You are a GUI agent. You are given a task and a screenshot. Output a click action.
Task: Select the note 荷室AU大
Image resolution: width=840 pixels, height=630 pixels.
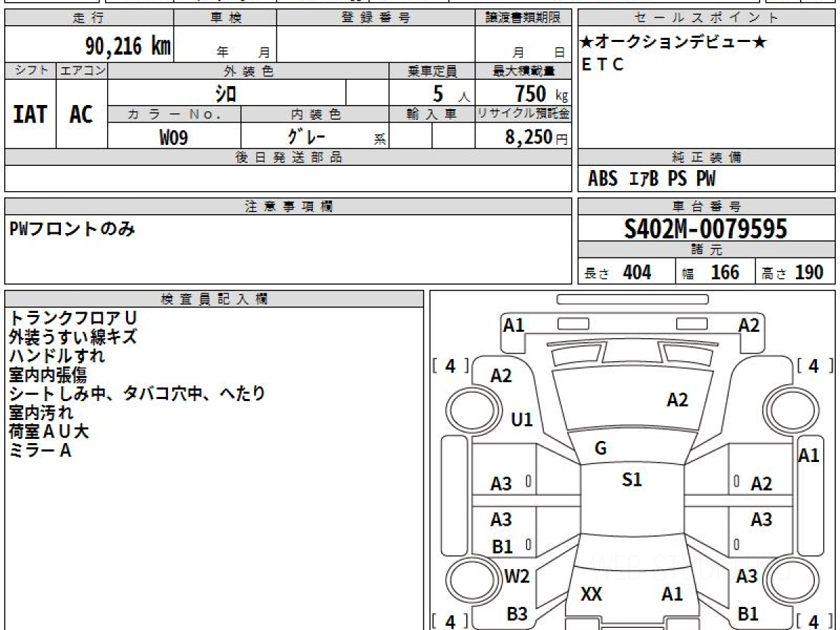pyautogui.click(x=49, y=431)
